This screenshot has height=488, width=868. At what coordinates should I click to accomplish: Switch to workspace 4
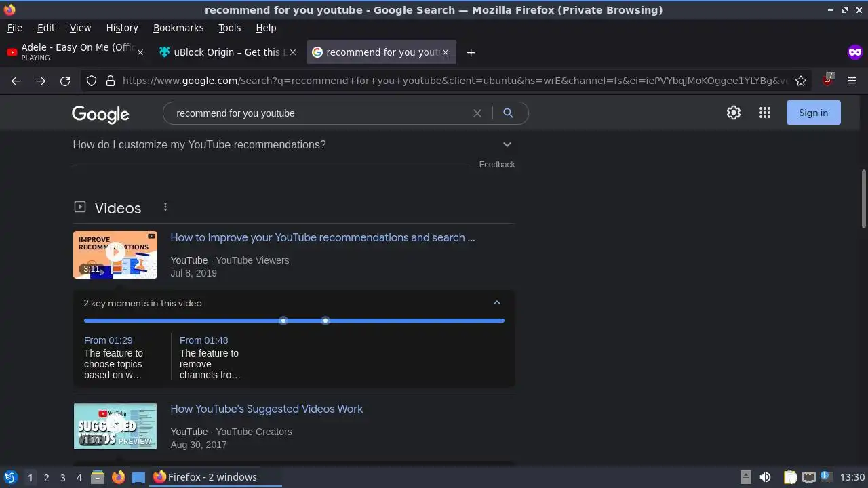point(79,477)
